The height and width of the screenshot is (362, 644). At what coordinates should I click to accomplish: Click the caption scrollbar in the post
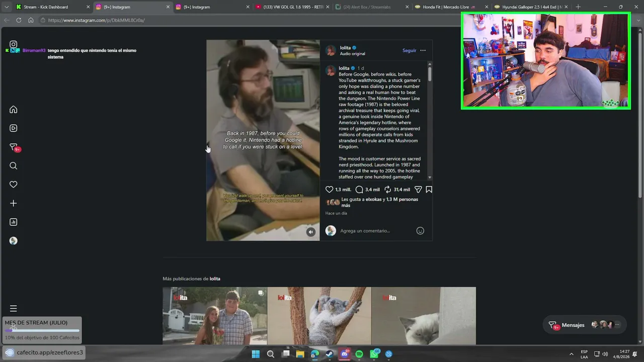coord(430,73)
